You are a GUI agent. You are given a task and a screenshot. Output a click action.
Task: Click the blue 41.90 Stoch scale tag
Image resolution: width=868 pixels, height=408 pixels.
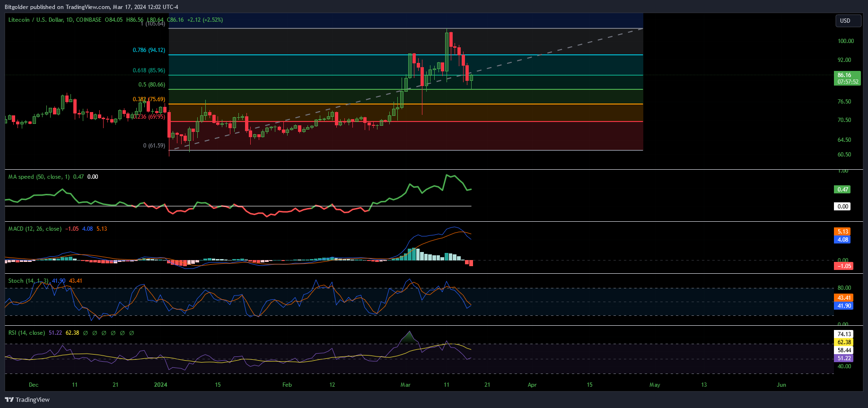[843, 306]
